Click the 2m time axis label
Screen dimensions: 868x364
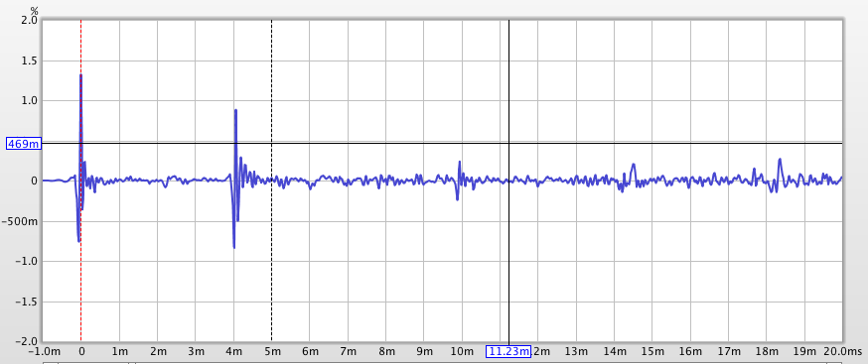[x=158, y=352]
